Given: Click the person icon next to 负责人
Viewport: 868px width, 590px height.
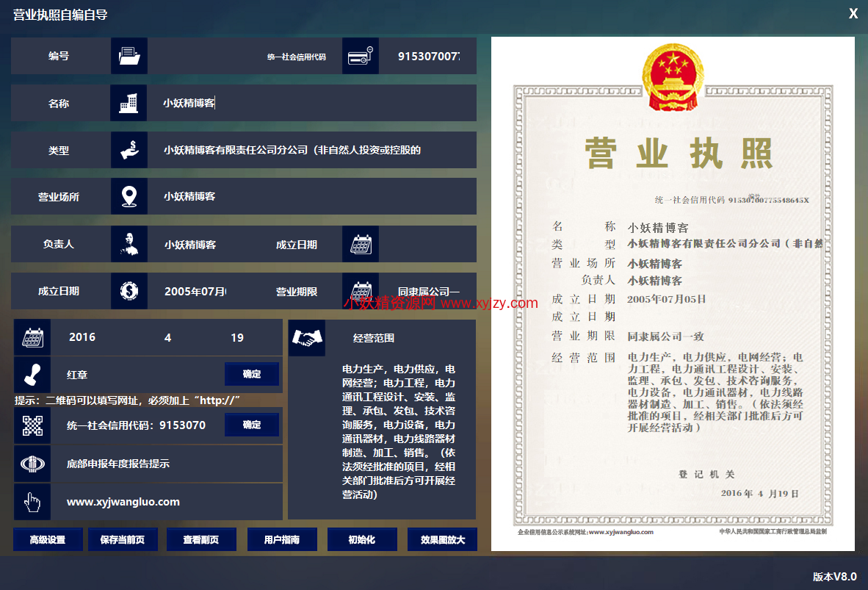Looking at the screenshot, I should click(129, 244).
